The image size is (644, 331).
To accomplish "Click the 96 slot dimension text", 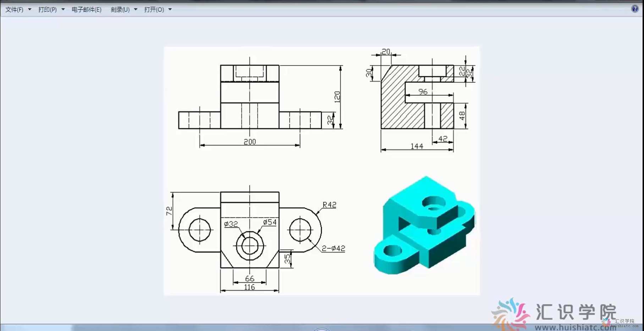I will [423, 92].
